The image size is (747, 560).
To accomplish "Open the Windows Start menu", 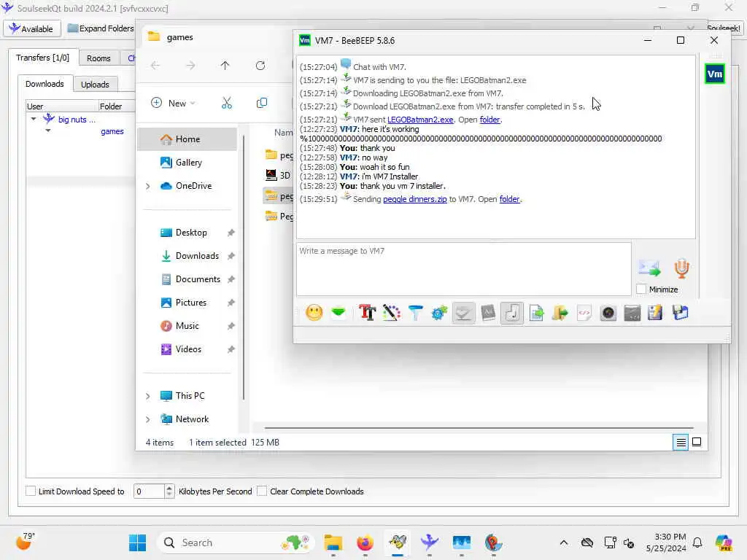I will coord(138,542).
